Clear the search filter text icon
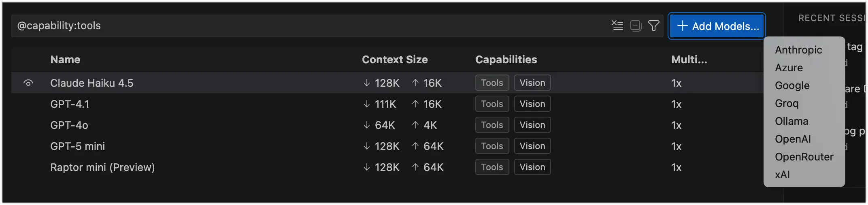Image resolution: width=868 pixels, height=205 pixels. [x=617, y=26]
